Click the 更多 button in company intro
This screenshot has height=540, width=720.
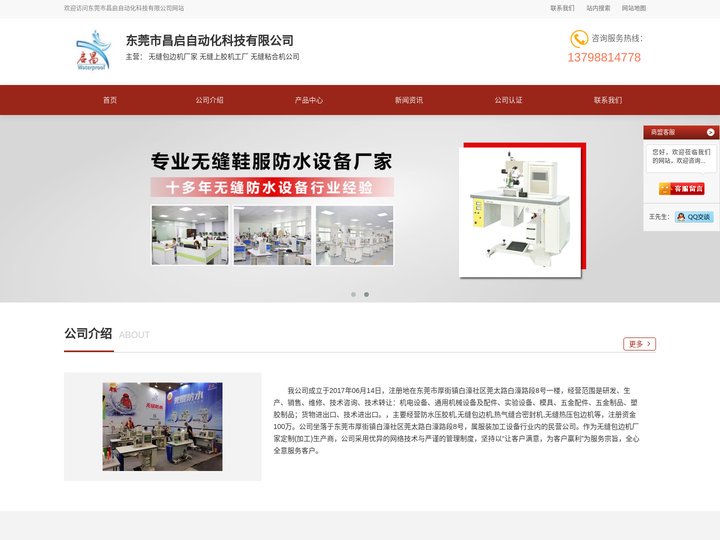[639, 344]
